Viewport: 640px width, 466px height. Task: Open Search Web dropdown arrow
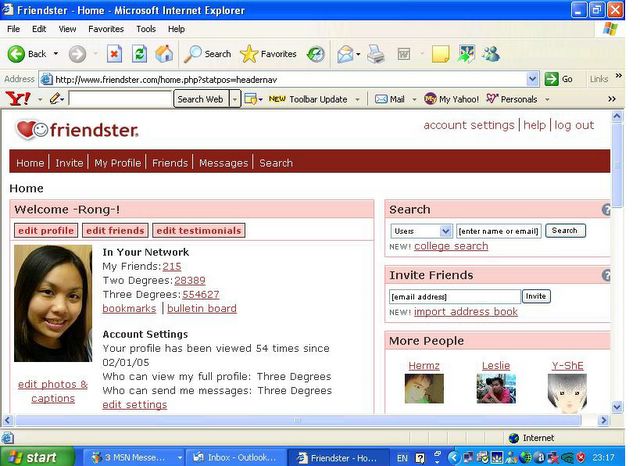[234, 99]
